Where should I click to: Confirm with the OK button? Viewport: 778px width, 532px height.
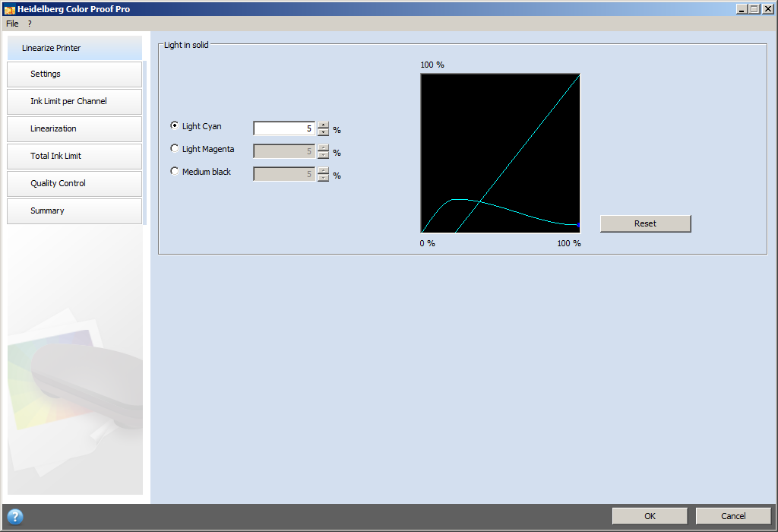(x=650, y=516)
